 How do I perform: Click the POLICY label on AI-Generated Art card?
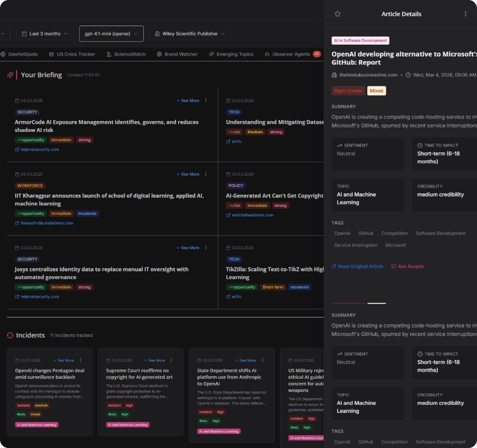pyautogui.click(x=236, y=186)
